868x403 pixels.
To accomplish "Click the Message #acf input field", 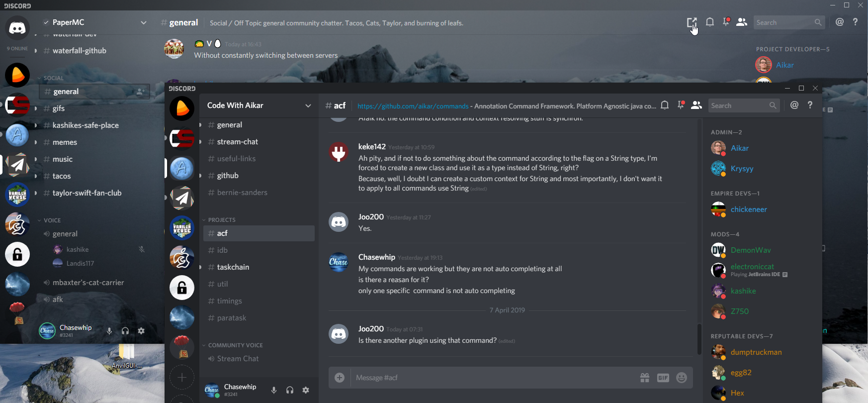I will pyautogui.click(x=495, y=378).
